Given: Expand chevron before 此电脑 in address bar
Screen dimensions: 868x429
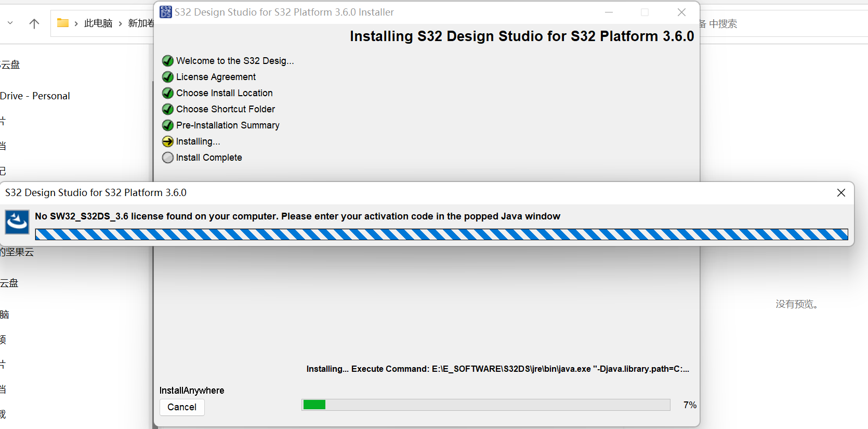Looking at the screenshot, I should click(76, 23).
